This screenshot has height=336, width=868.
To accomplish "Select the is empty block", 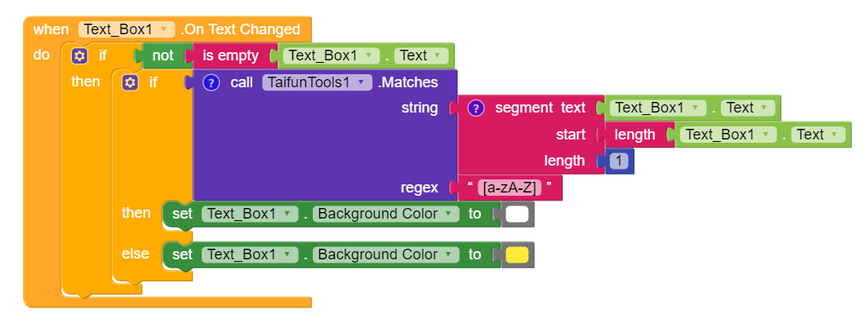I will point(231,56).
